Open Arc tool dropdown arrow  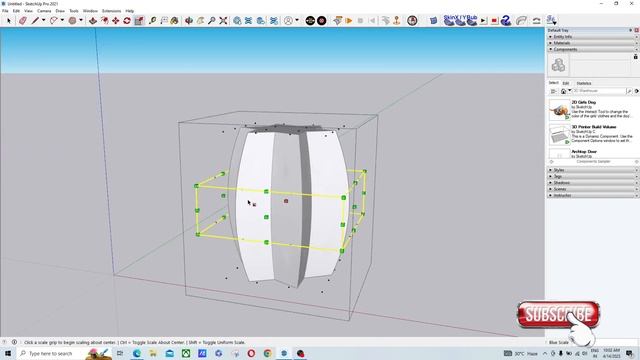tap(62, 20)
